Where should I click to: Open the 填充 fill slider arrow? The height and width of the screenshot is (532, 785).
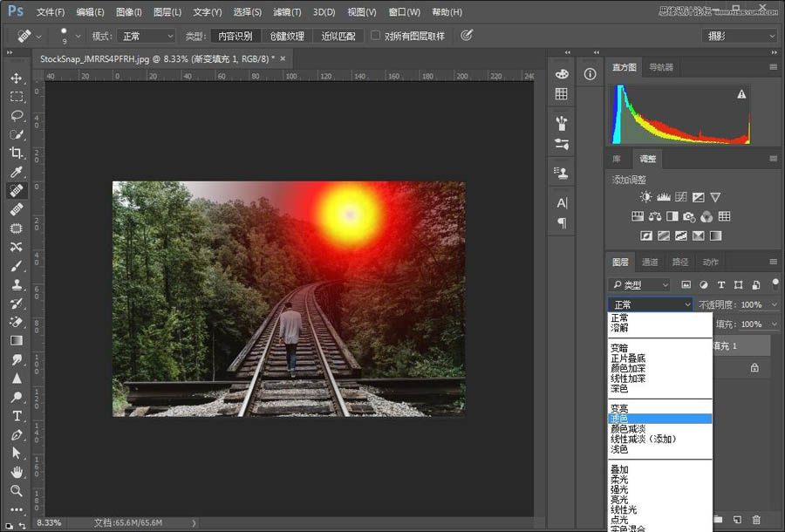tap(775, 324)
